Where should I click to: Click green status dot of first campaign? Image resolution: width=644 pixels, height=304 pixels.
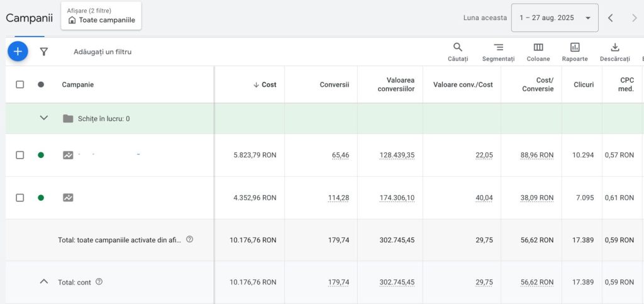[41, 155]
